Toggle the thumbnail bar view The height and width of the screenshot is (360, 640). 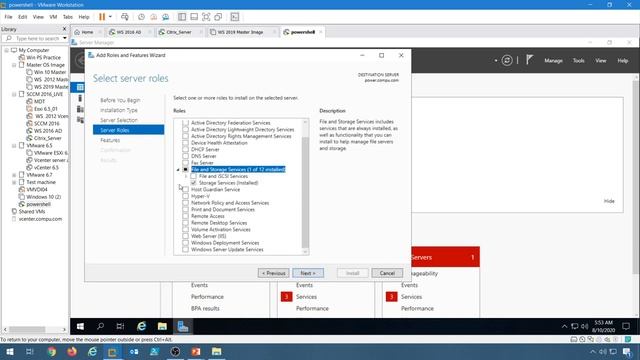[x=194, y=17]
